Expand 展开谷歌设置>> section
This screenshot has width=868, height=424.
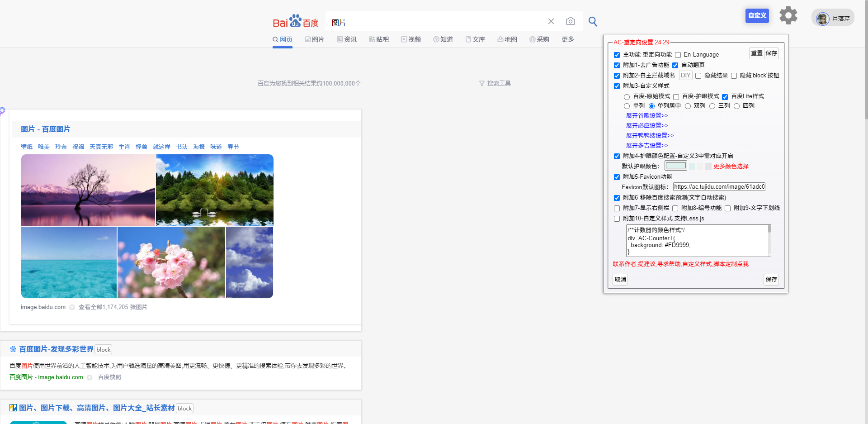point(647,116)
